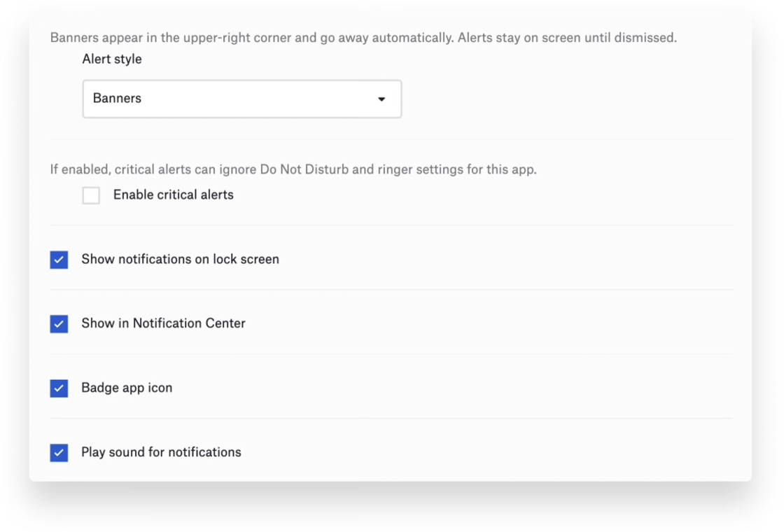Click the 'Show in Notification Center' label
This screenshot has height=532, width=784.
(163, 323)
